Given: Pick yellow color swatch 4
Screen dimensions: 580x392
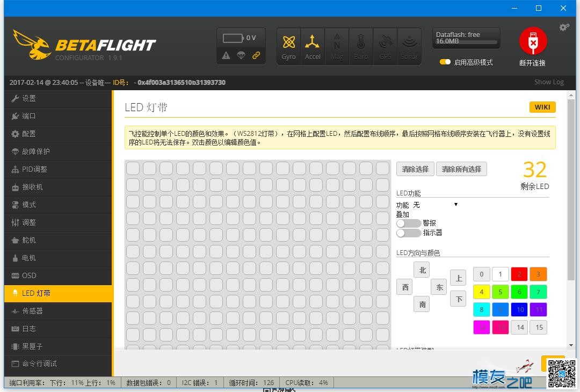Looking at the screenshot, I should pos(482,292).
